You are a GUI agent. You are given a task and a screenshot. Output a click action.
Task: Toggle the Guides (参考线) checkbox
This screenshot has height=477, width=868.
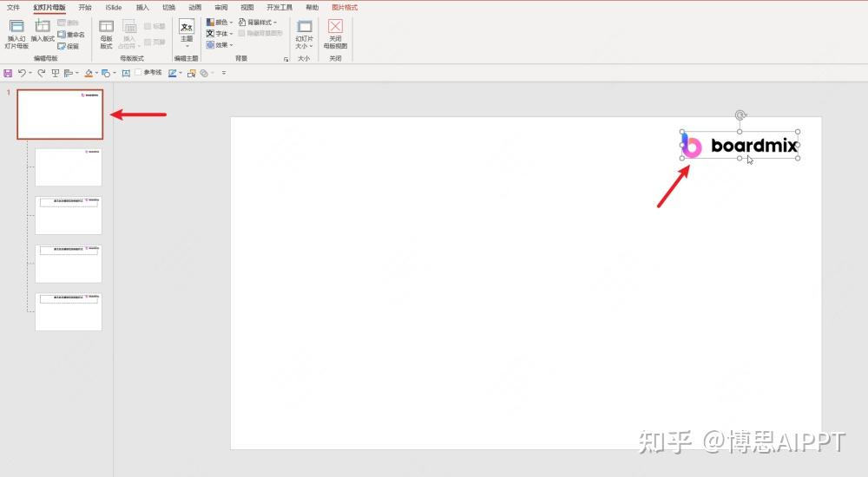pos(138,73)
